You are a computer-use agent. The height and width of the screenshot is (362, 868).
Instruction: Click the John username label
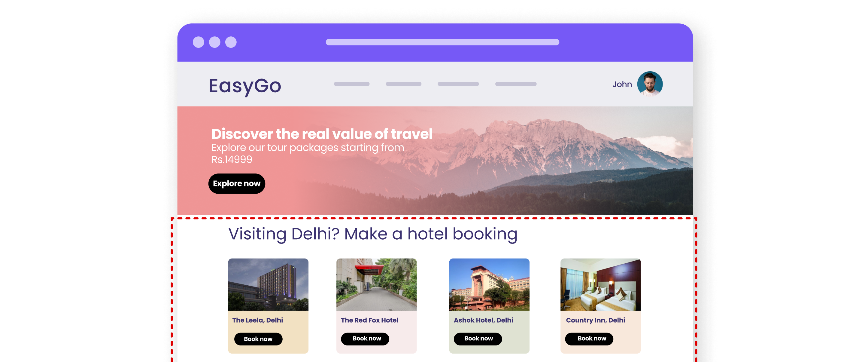pos(622,84)
